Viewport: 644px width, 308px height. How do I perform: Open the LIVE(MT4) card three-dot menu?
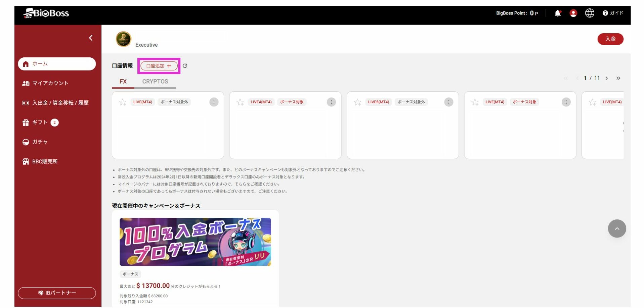[x=214, y=102]
